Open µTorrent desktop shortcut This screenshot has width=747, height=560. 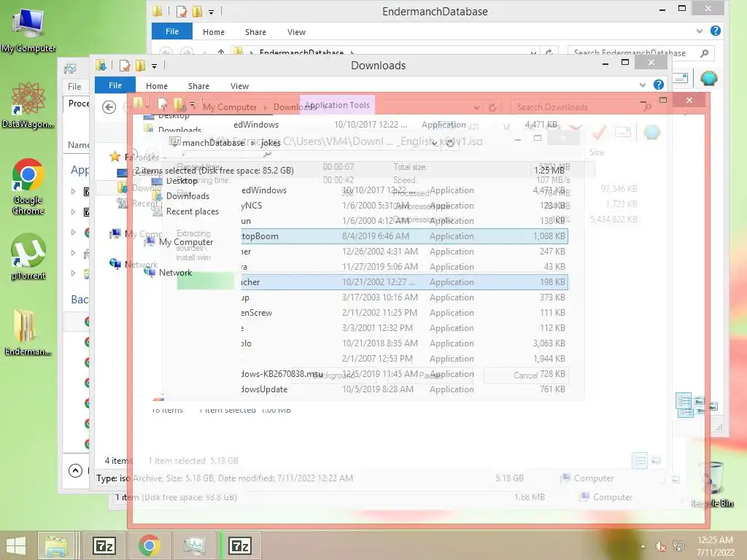pyautogui.click(x=28, y=257)
